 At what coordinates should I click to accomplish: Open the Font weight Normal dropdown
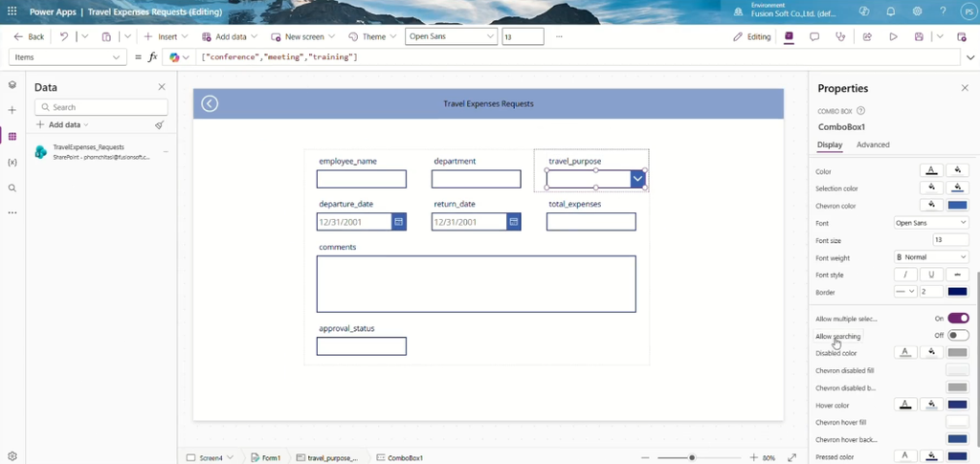tap(930, 257)
